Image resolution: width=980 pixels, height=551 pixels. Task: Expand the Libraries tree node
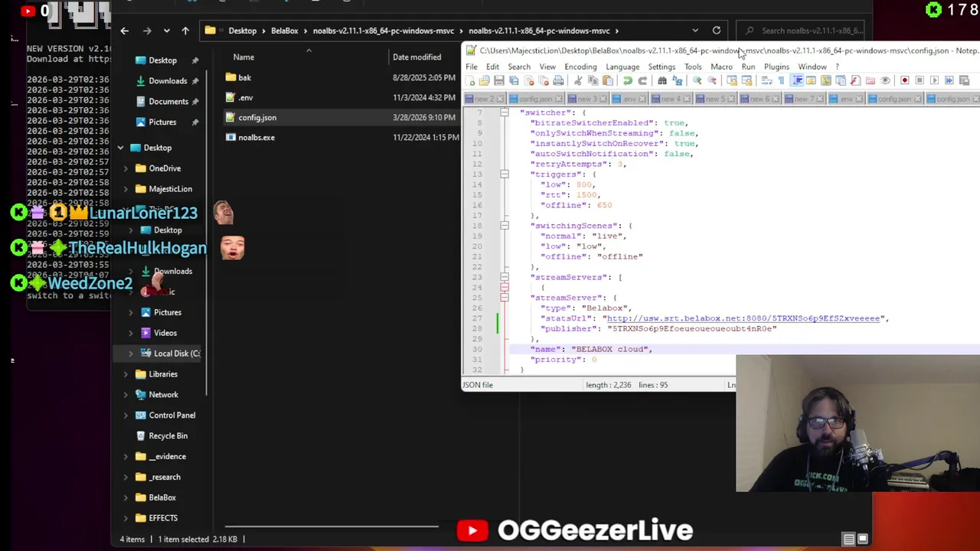(126, 374)
